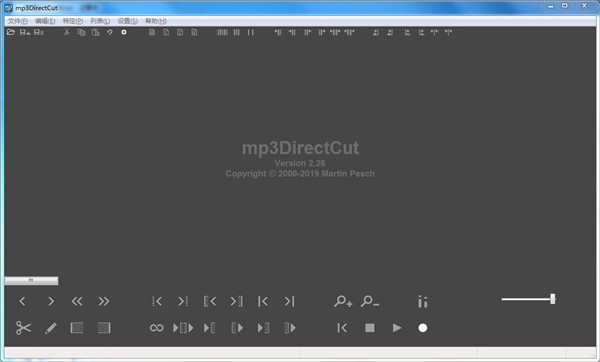Click the two vertical bars icon in the top toolbar
600x362 pixels.
tap(251, 33)
